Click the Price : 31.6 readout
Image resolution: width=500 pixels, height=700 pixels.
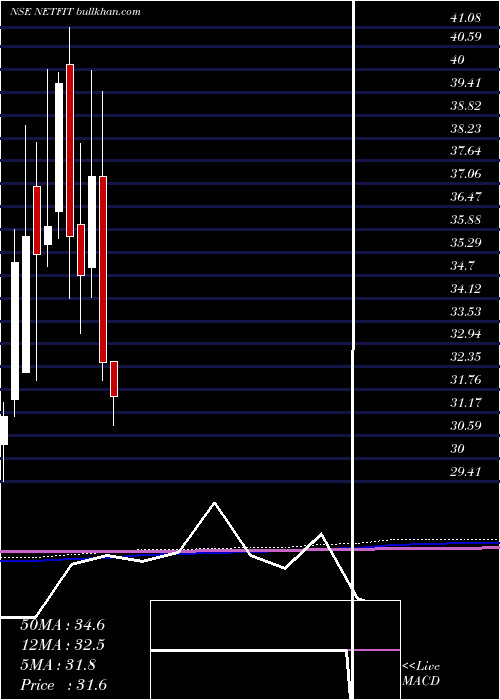coord(62,685)
